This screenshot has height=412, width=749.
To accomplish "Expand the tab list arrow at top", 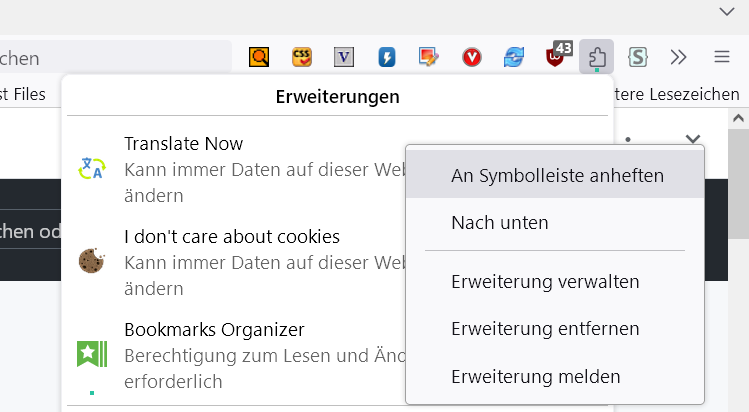I will 727,12.
